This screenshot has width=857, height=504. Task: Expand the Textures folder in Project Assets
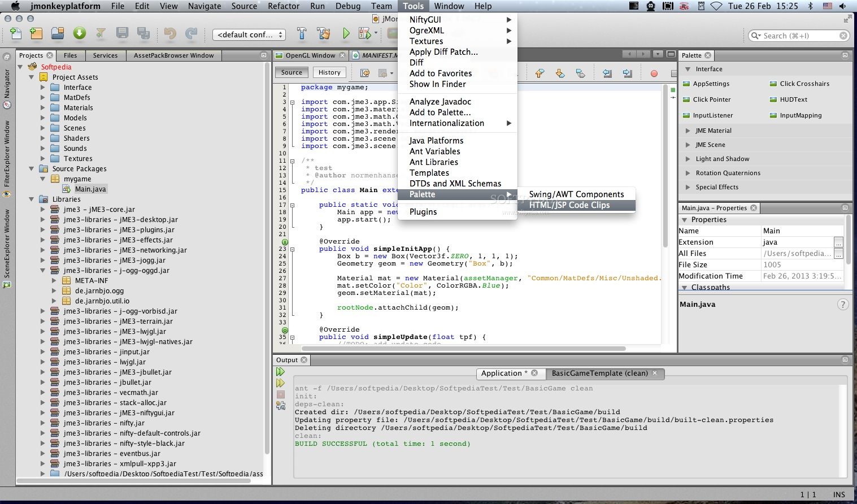coord(43,159)
